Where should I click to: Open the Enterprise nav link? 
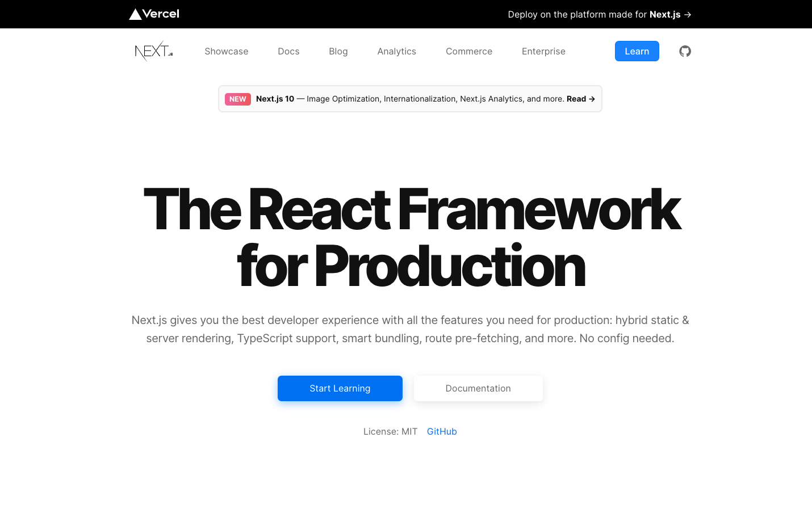pos(543,51)
